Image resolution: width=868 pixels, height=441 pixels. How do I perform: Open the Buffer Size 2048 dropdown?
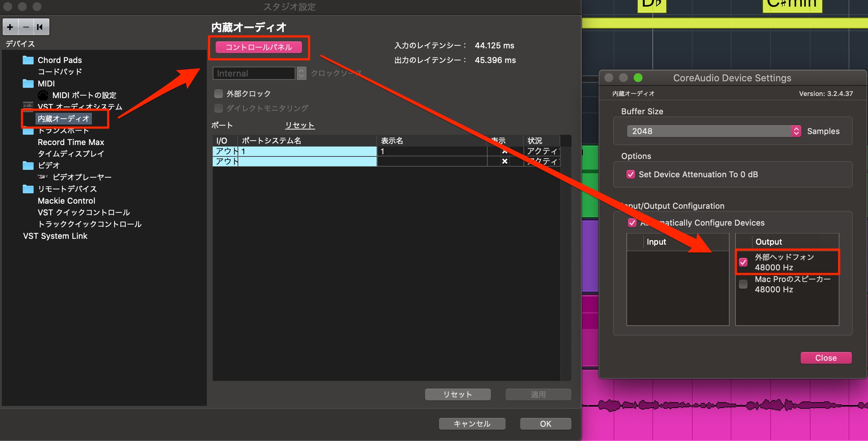click(714, 131)
